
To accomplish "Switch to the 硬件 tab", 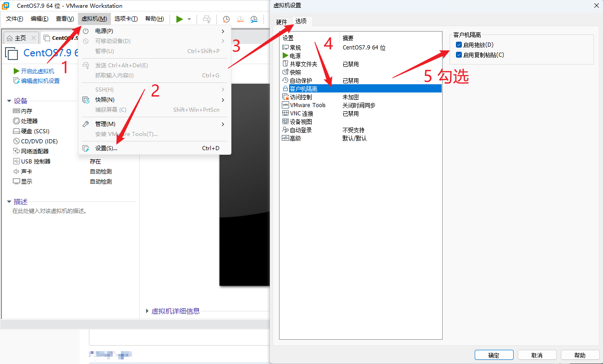I will [x=282, y=22].
